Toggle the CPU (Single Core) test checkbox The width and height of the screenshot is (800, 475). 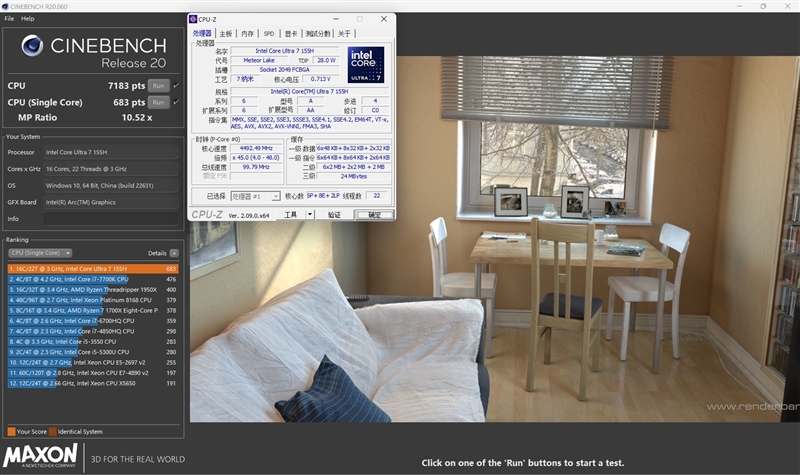(176, 102)
